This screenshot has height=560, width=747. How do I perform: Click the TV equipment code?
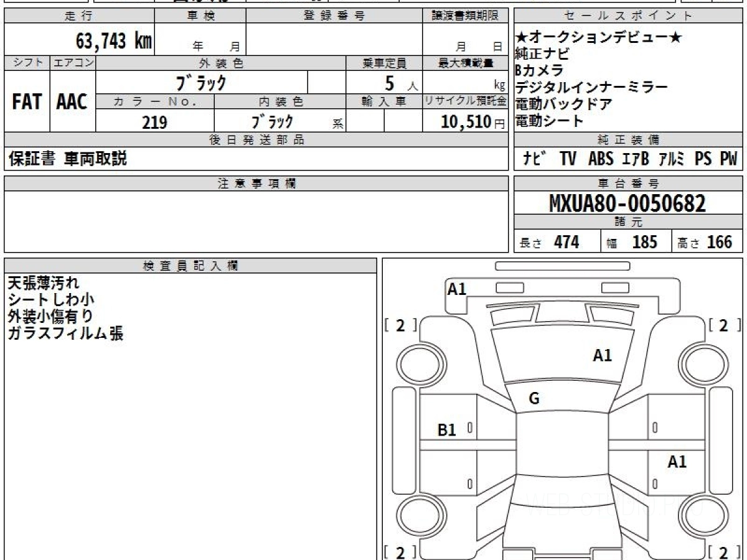pyautogui.click(x=568, y=159)
